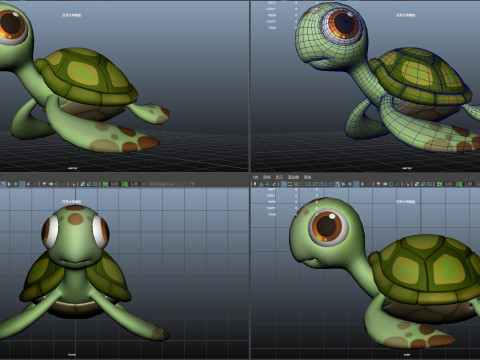Click the X-ray icon in the upper-right panel toolbar
Viewport: 480px width, 360px height.
coord(417,184)
